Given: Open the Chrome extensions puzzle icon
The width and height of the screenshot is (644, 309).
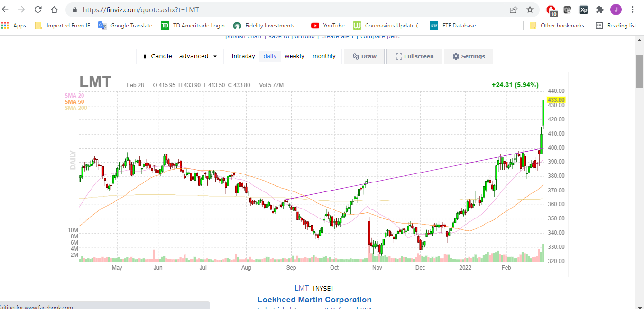Looking at the screenshot, I should (x=599, y=9).
